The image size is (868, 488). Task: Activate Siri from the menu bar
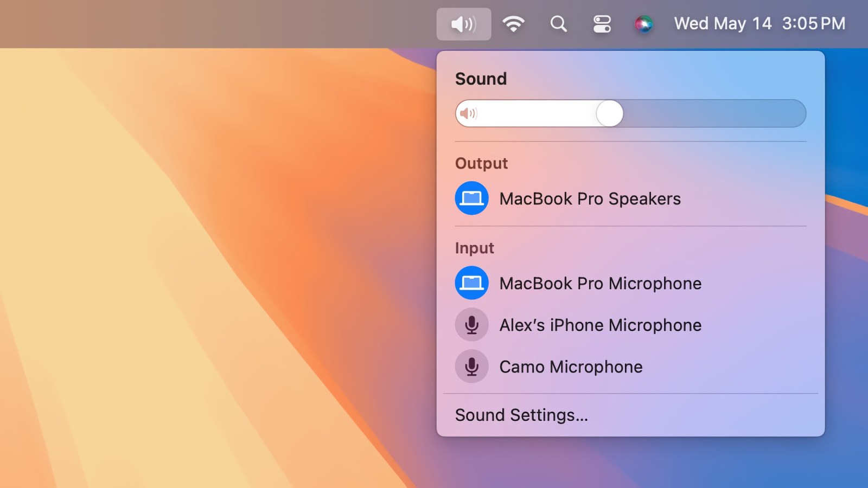coord(644,24)
